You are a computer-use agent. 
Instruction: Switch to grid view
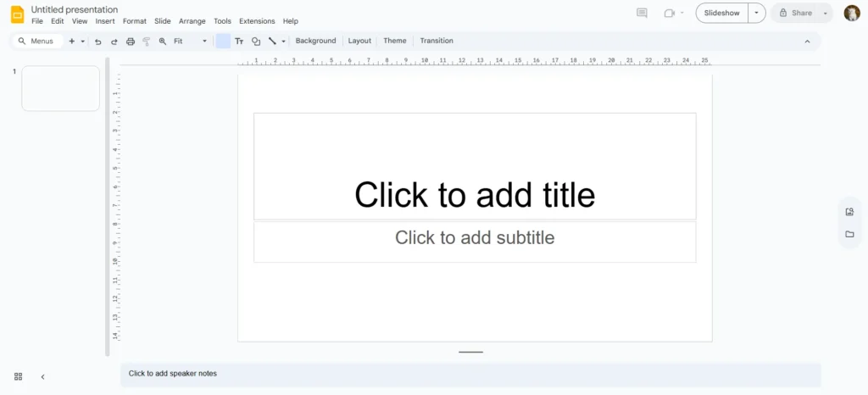(x=19, y=376)
